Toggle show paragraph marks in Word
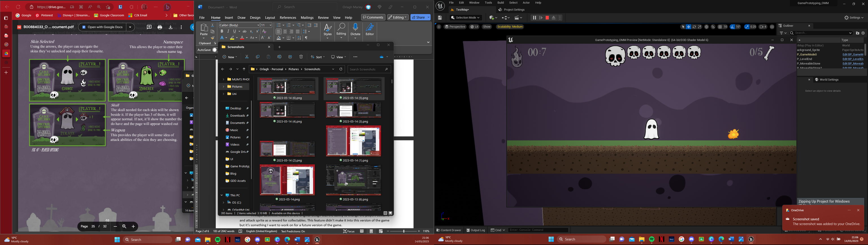This screenshot has height=245, width=868. click(306, 38)
